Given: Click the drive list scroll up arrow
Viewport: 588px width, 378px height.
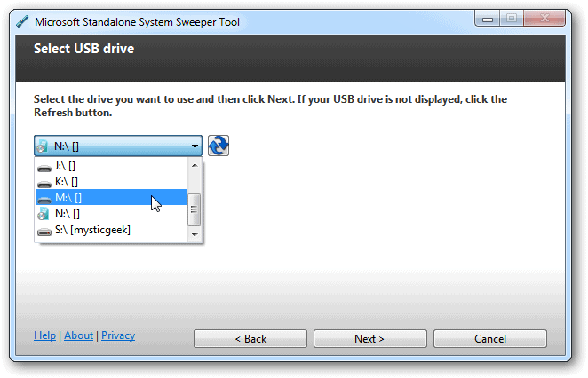Looking at the screenshot, I should (x=195, y=165).
